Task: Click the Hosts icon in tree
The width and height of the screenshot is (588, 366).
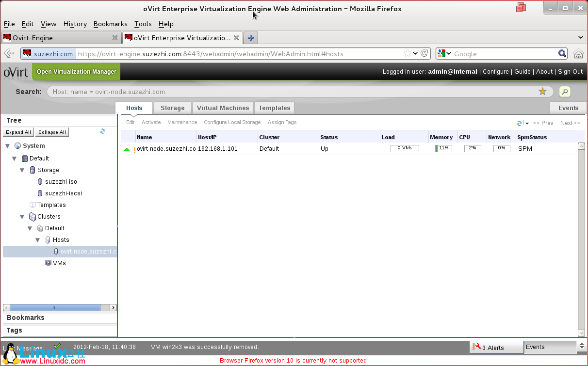Action: click(48, 240)
